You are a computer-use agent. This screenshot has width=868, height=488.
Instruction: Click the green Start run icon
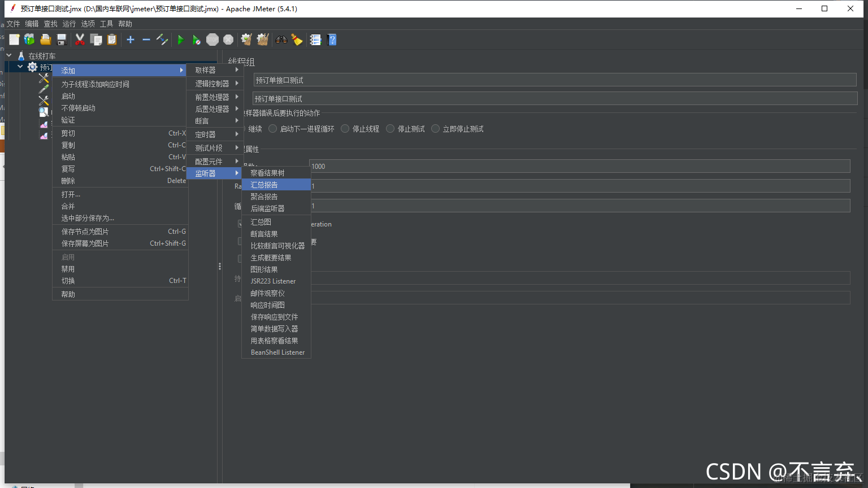click(181, 40)
